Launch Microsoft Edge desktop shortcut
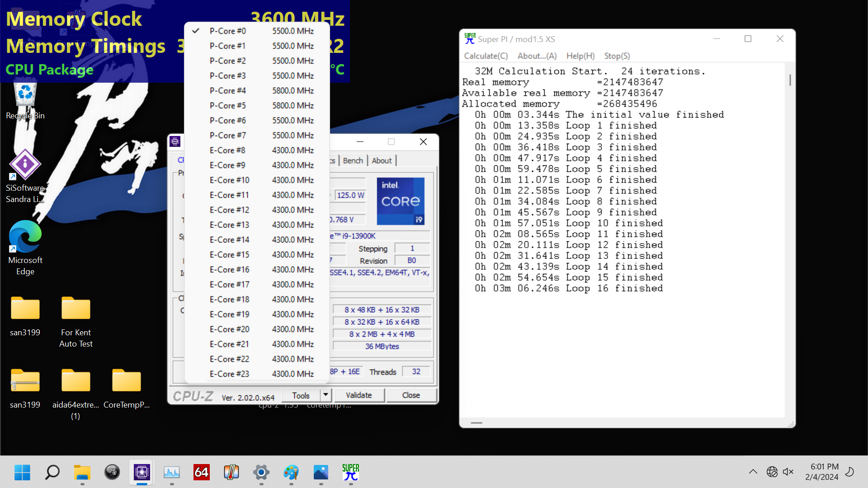 pyautogui.click(x=25, y=248)
